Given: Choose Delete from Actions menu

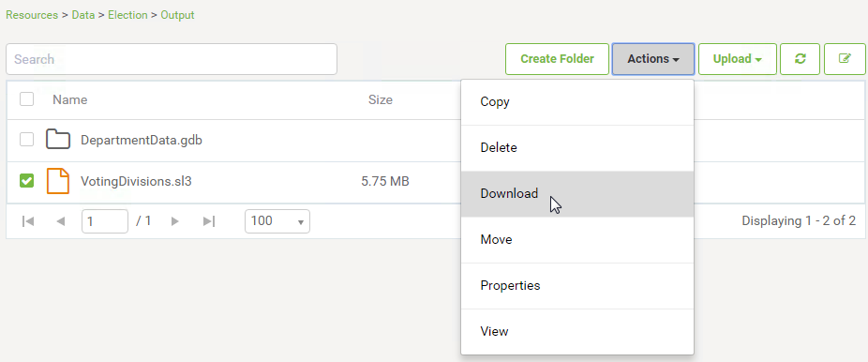Looking at the screenshot, I should (576, 148).
